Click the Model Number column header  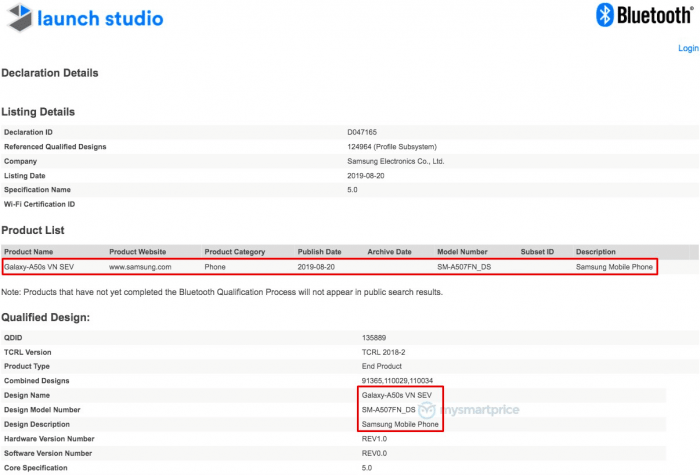463,252
